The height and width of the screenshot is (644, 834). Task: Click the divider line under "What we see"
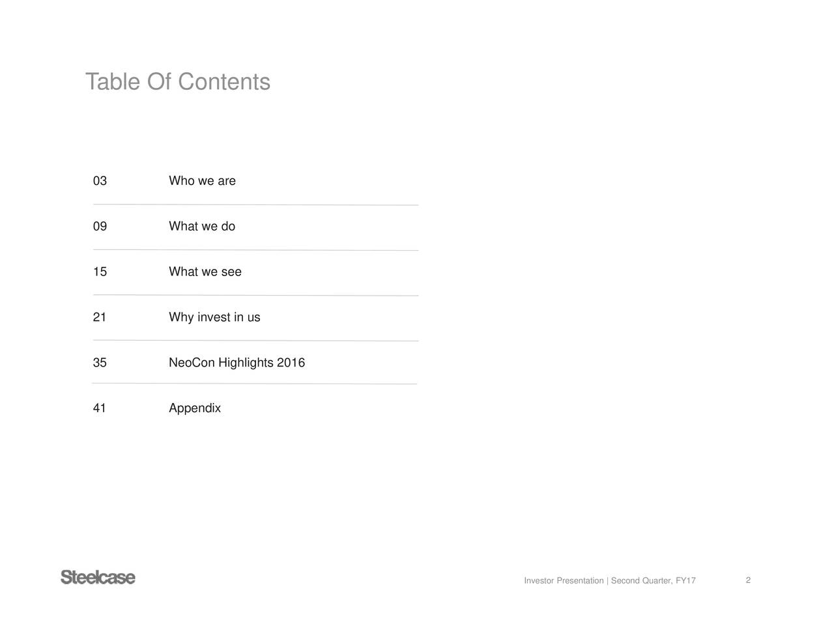pyautogui.click(x=255, y=296)
